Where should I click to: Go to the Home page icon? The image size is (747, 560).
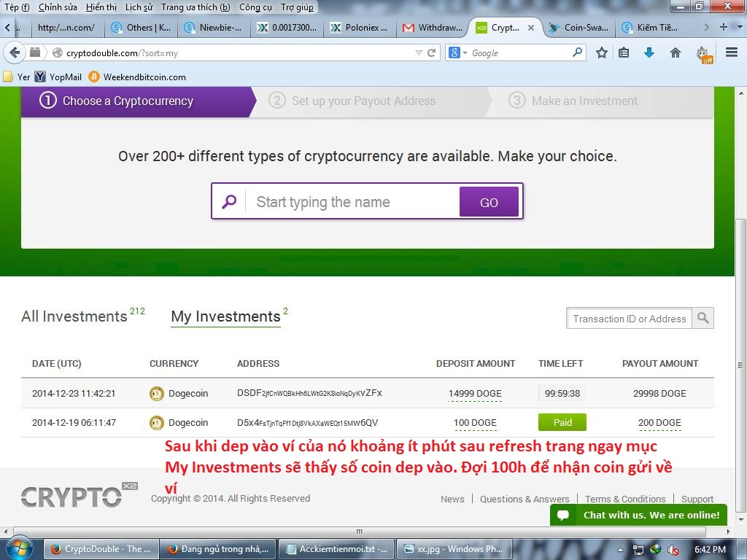[x=675, y=52]
